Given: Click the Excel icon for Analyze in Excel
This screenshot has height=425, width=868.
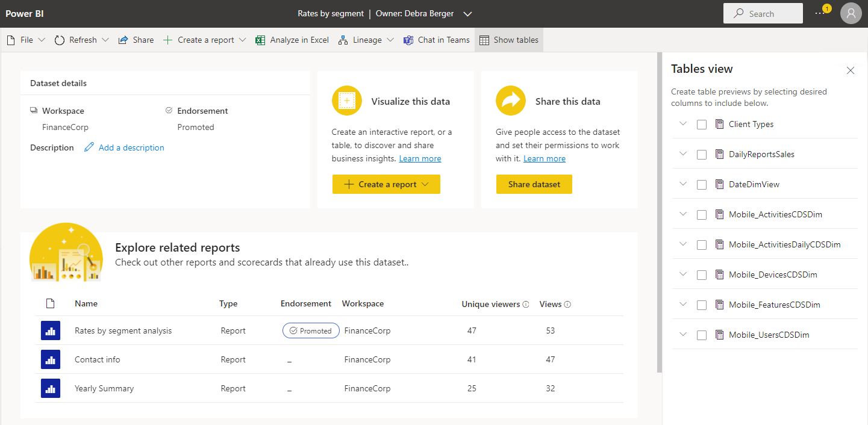Looking at the screenshot, I should [260, 40].
